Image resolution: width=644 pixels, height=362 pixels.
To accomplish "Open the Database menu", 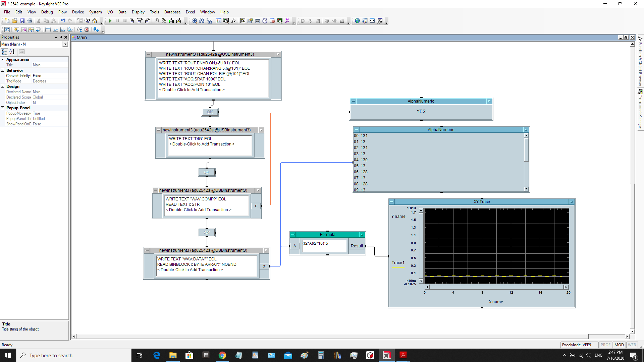I will coord(172,12).
